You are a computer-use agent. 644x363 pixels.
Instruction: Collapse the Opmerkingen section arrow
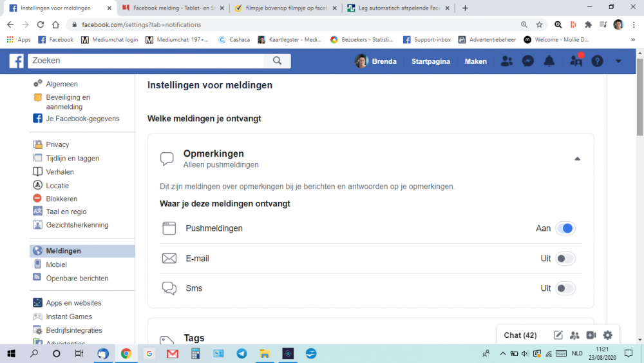coord(578,159)
